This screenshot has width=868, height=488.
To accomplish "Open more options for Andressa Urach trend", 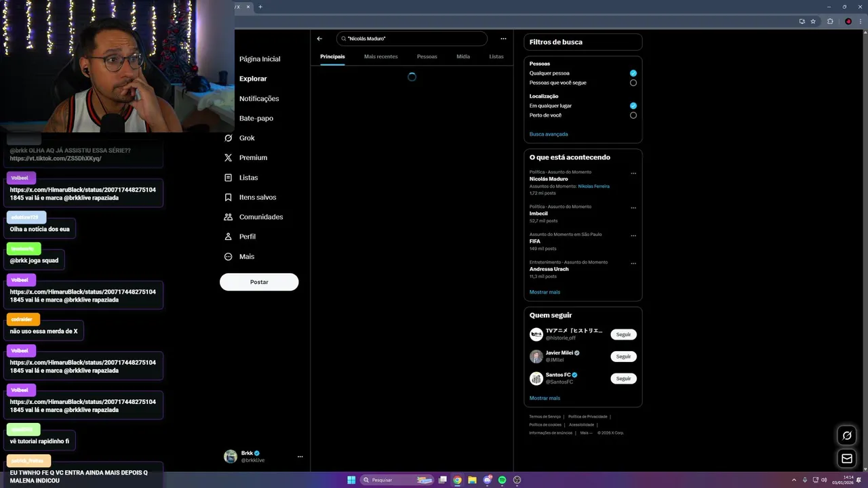I will [633, 264].
